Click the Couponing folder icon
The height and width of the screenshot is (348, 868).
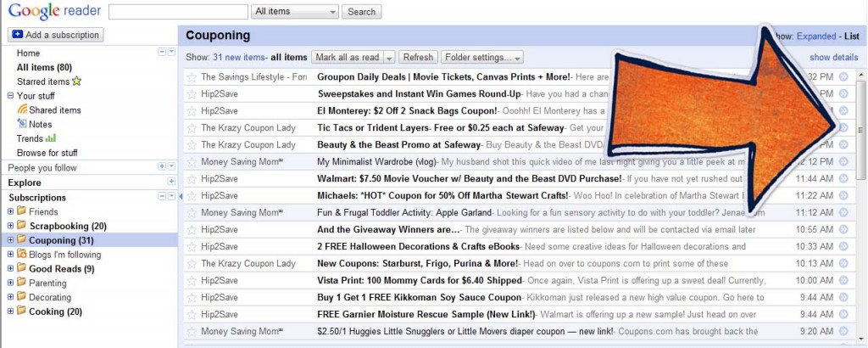(x=21, y=240)
